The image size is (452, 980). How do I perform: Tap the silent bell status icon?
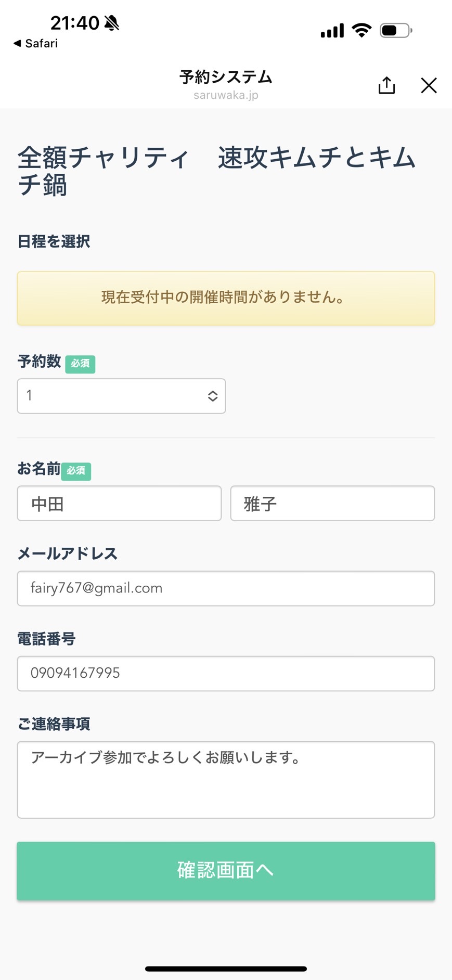pyautogui.click(x=112, y=23)
